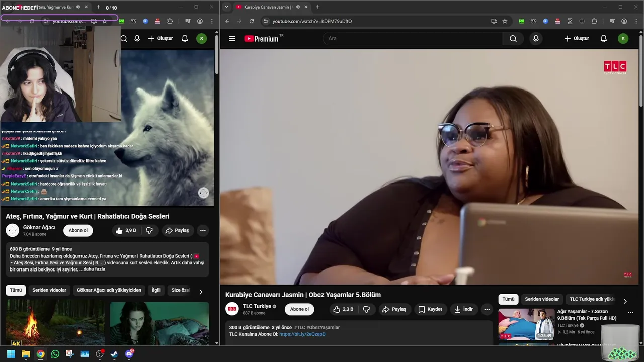This screenshot has height=362, width=644.
Task: Show more filter chips in left window
Action: click(x=201, y=292)
